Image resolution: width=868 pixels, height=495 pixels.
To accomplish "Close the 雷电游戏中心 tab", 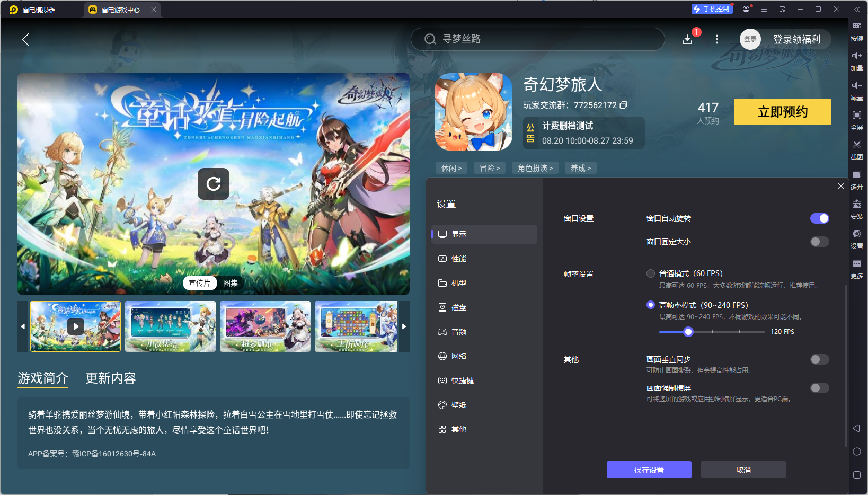I will tap(154, 10).
